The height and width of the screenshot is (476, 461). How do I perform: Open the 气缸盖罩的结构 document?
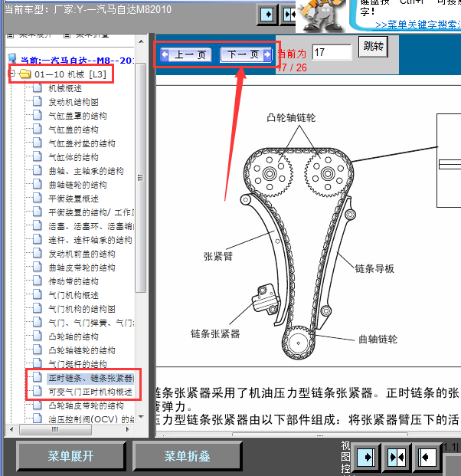(x=77, y=116)
